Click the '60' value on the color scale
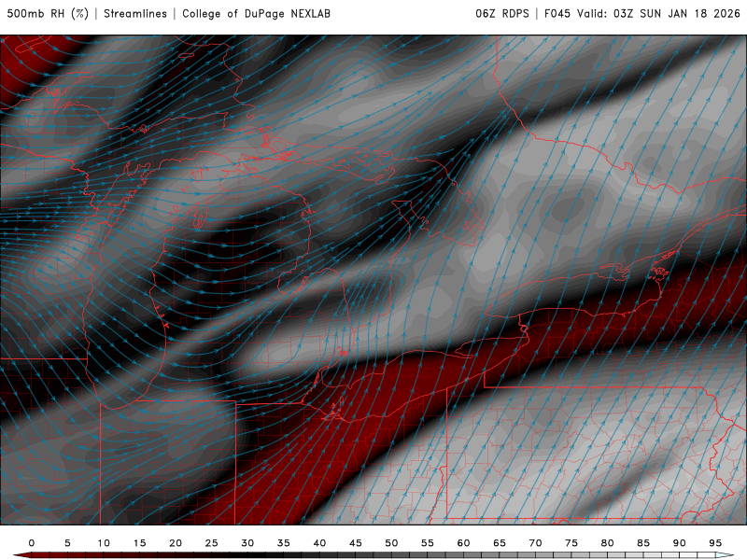 pos(463,543)
